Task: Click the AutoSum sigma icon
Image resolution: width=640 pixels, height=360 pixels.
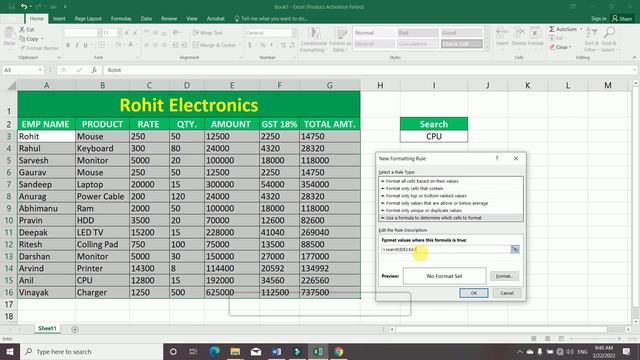Action: coord(552,29)
